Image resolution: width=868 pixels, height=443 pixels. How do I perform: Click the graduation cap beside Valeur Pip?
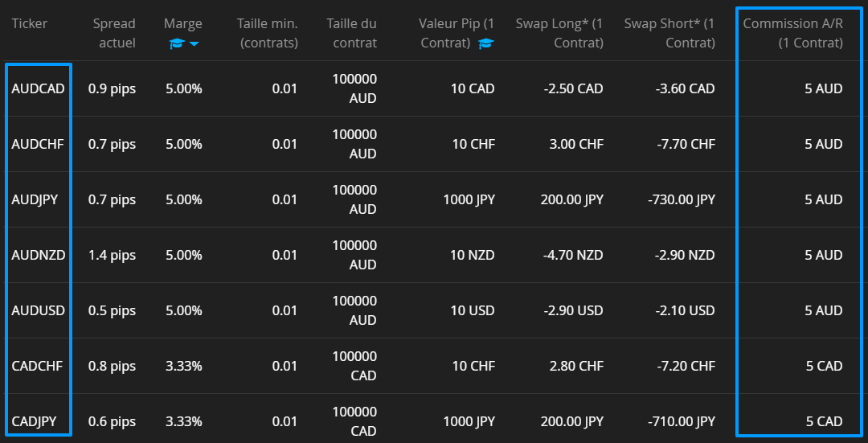pos(486,43)
